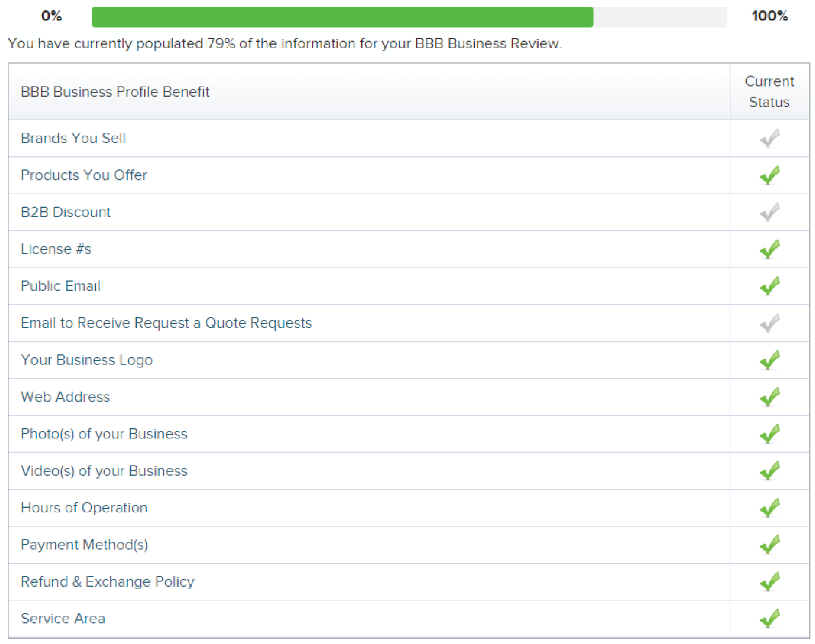815x644 pixels.
Task: Click the green checkmark for Web Address
Action: pyautogui.click(x=770, y=397)
